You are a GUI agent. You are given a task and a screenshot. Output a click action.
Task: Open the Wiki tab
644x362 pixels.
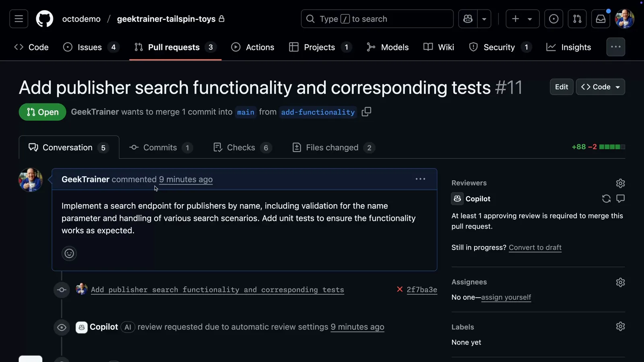pos(439,47)
